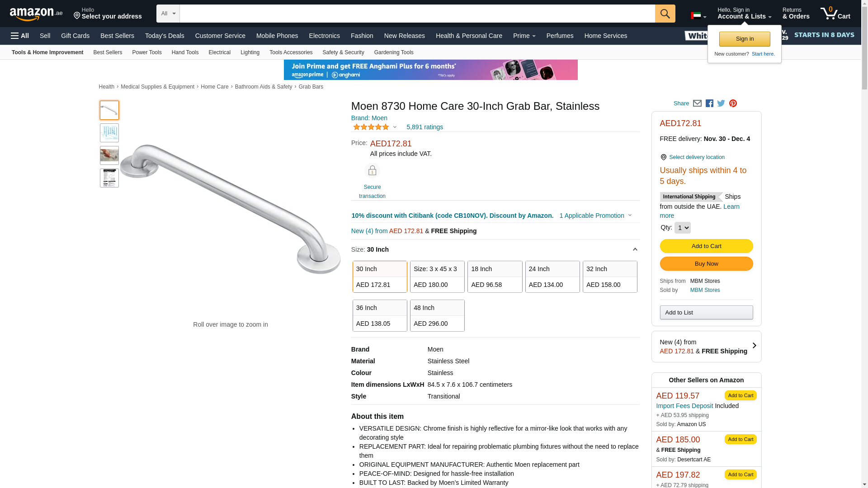This screenshot has height=488, width=868.
Task: Share product on Pinterest icon
Action: point(733,103)
